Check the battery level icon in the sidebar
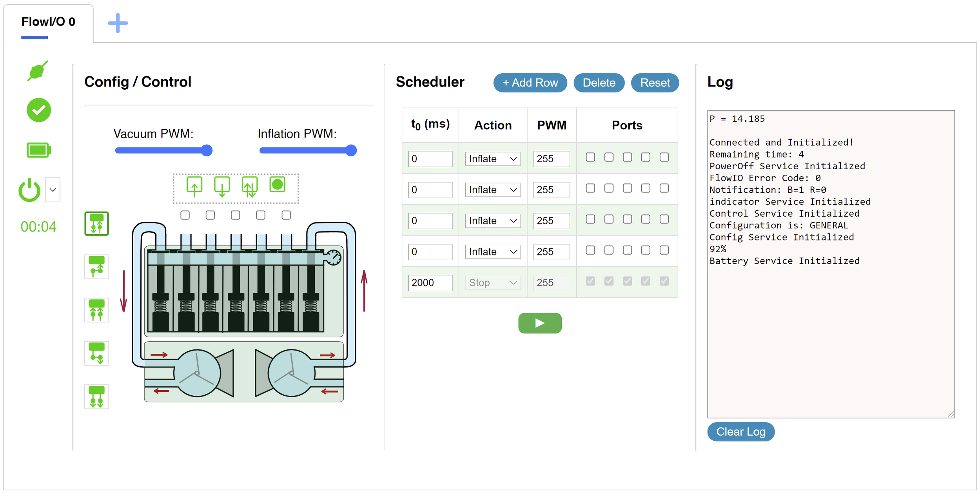The image size is (980, 496). click(38, 150)
